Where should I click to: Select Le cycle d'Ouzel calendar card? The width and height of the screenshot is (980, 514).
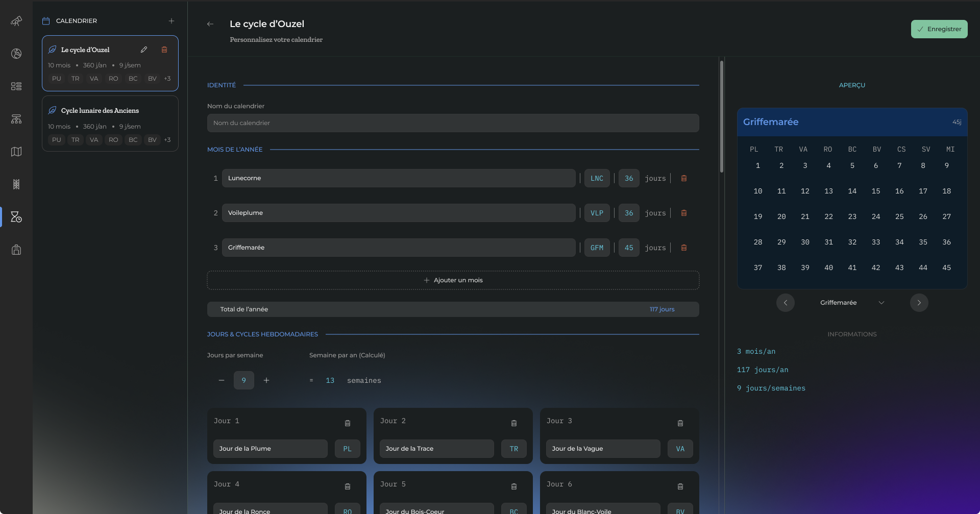click(x=110, y=63)
